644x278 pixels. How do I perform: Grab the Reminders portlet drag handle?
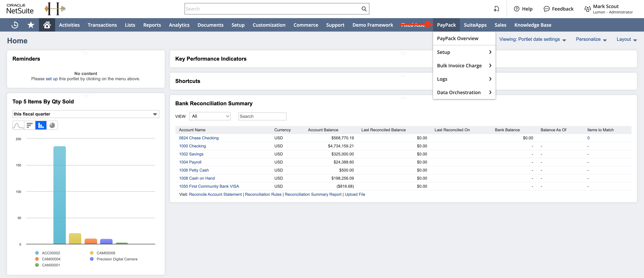pos(86,53)
